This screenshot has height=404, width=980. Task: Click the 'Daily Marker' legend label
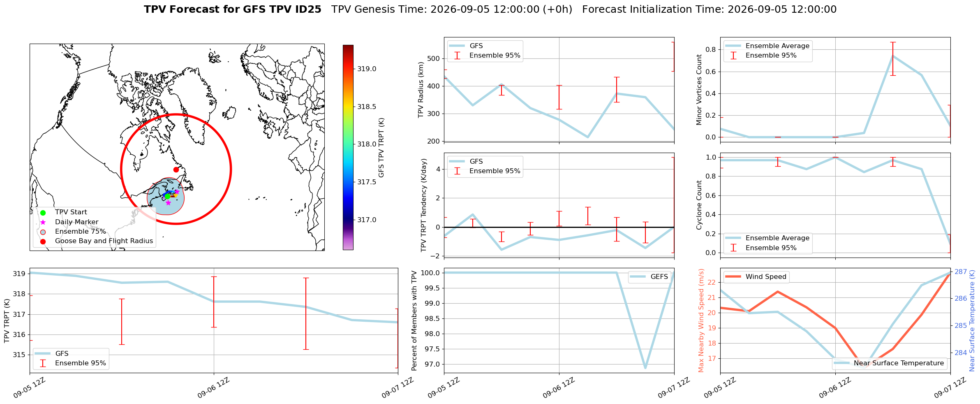[77, 222]
